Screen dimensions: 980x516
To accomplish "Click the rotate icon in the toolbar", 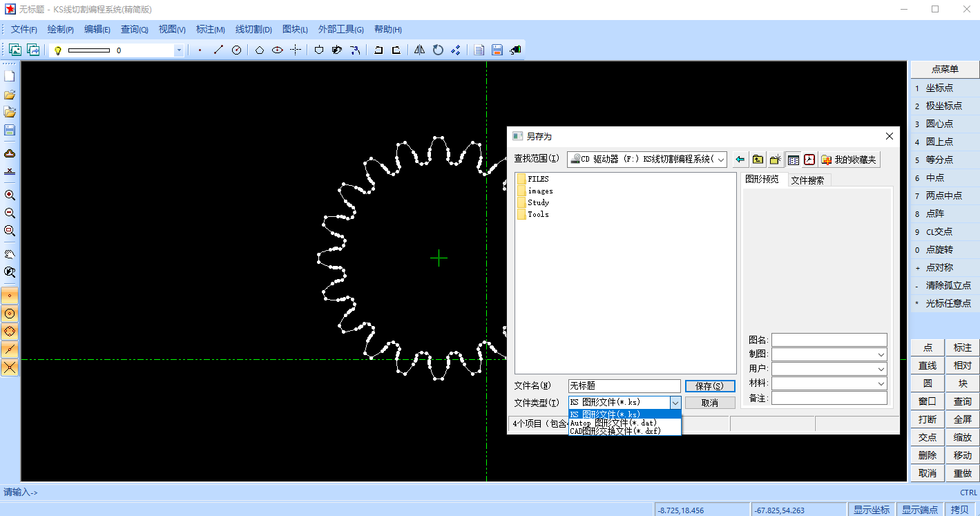I will click(x=437, y=49).
